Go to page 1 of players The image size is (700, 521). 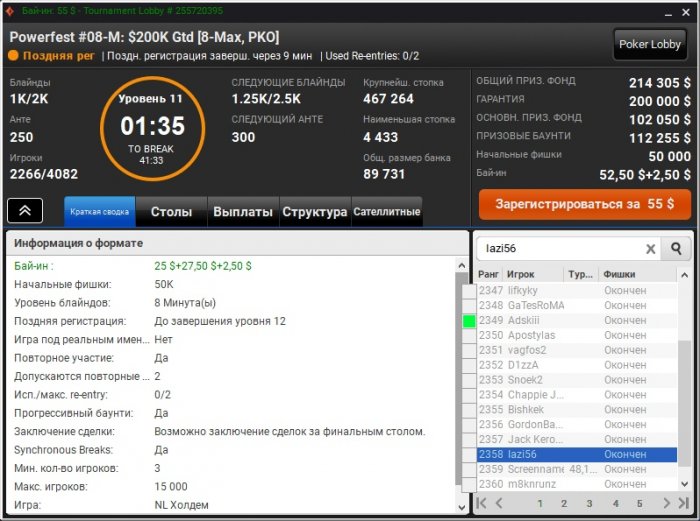[x=540, y=504]
